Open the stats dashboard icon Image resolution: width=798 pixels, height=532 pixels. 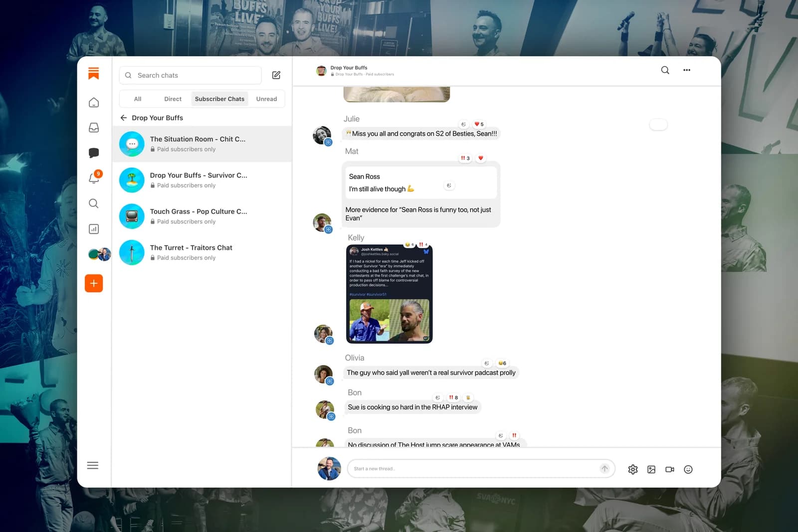pyautogui.click(x=94, y=229)
